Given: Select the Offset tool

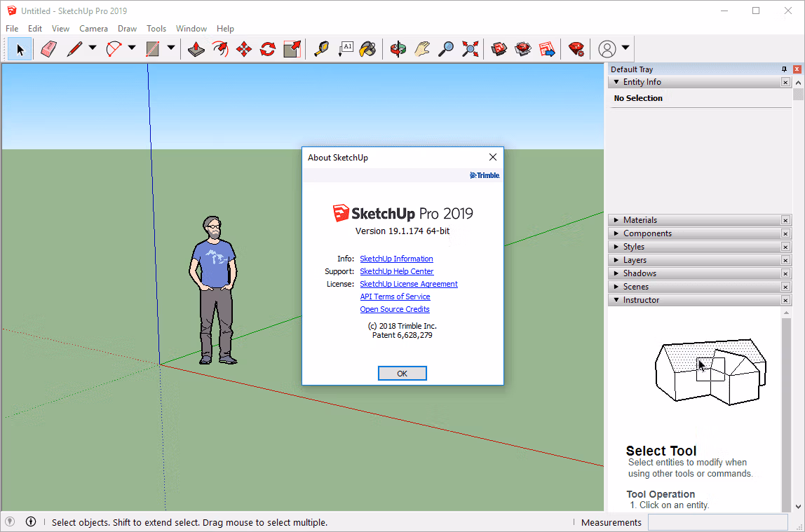Looking at the screenshot, I should pos(220,49).
